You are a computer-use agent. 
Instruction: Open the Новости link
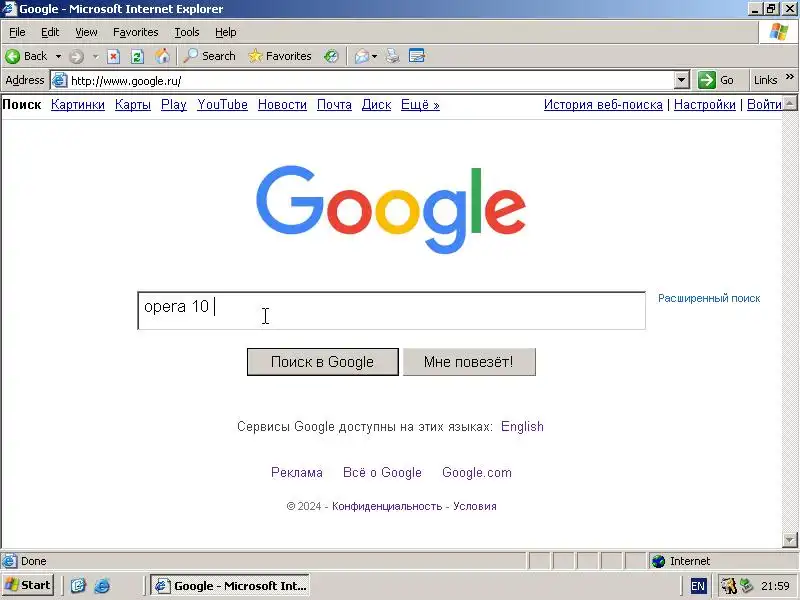pos(282,105)
